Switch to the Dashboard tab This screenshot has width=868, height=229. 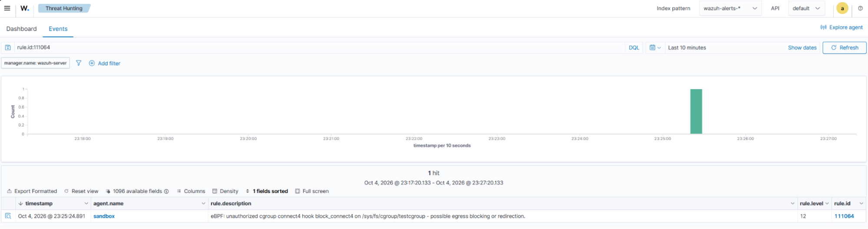click(x=21, y=29)
